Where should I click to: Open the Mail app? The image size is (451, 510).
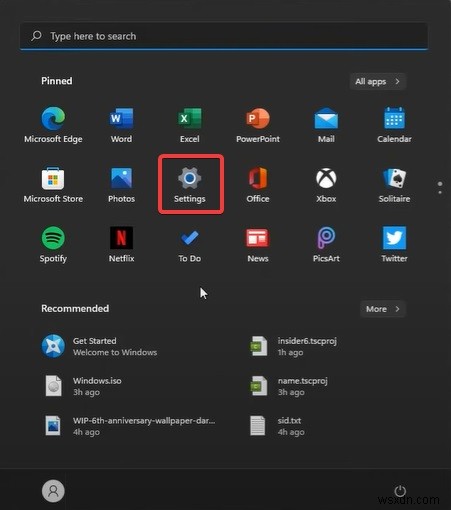tap(326, 125)
